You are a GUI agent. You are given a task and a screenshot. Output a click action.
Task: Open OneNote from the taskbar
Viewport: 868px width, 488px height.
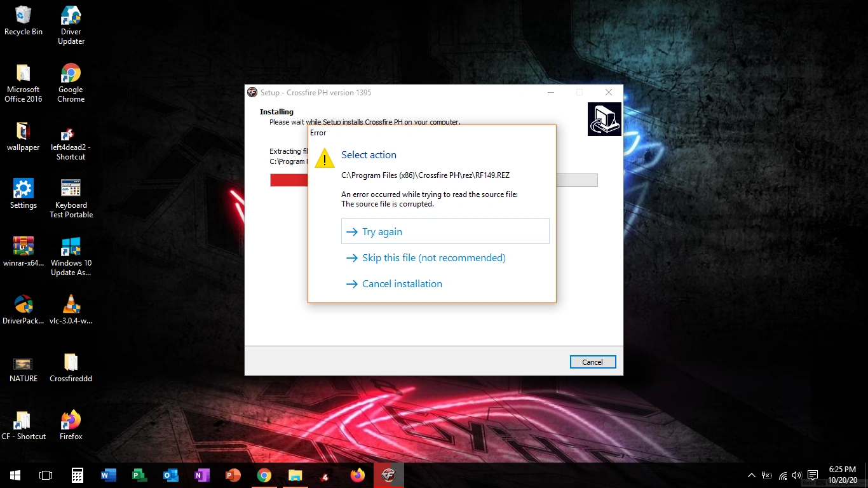[x=201, y=475]
